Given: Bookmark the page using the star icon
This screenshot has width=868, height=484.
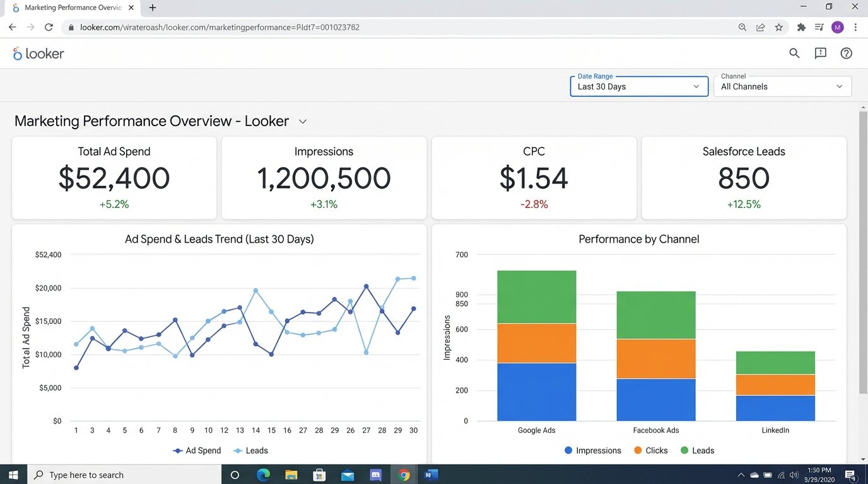Looking at the screenshot, I should click(x=779, y=27).
